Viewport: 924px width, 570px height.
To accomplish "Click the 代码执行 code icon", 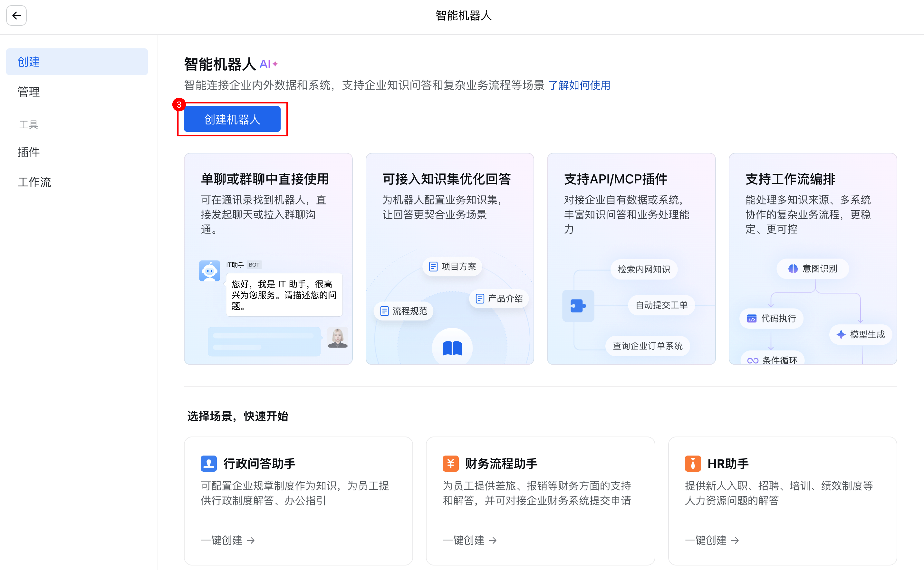I will coord(752,319).
